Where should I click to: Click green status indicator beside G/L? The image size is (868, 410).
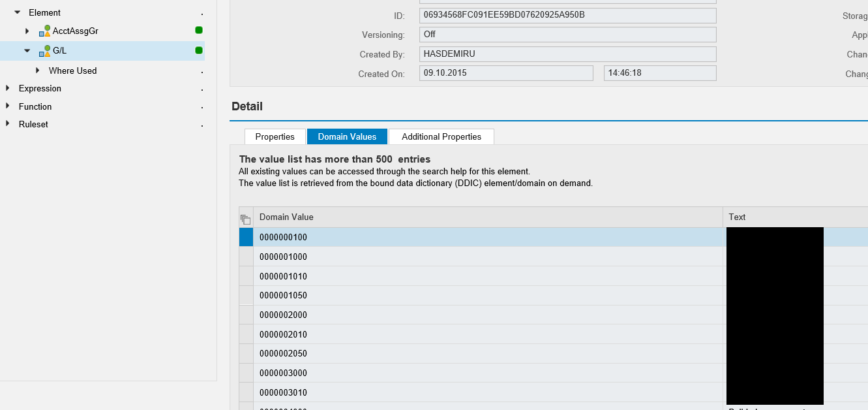199,50
